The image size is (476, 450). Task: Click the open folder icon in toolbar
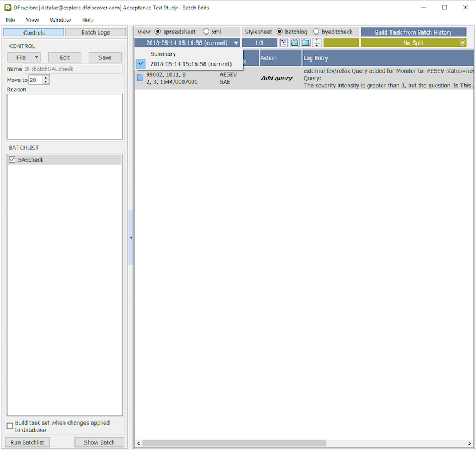[295, 43]
